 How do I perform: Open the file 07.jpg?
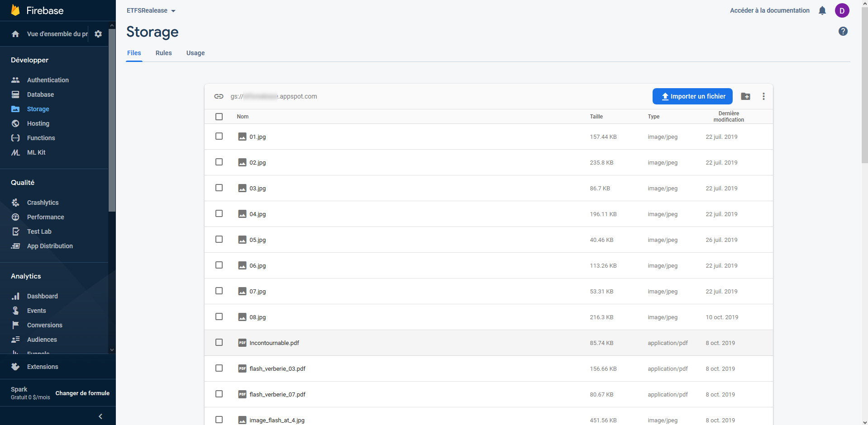[x=258, y=292]
